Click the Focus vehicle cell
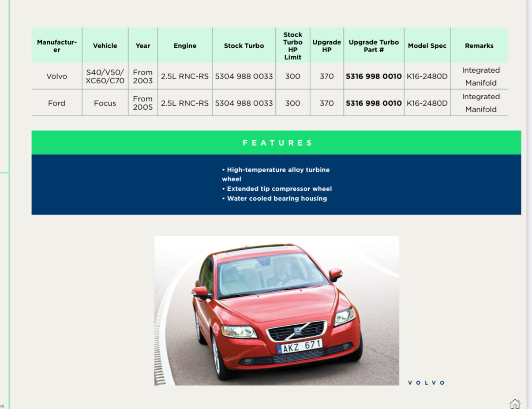 [x=105, y=103]
